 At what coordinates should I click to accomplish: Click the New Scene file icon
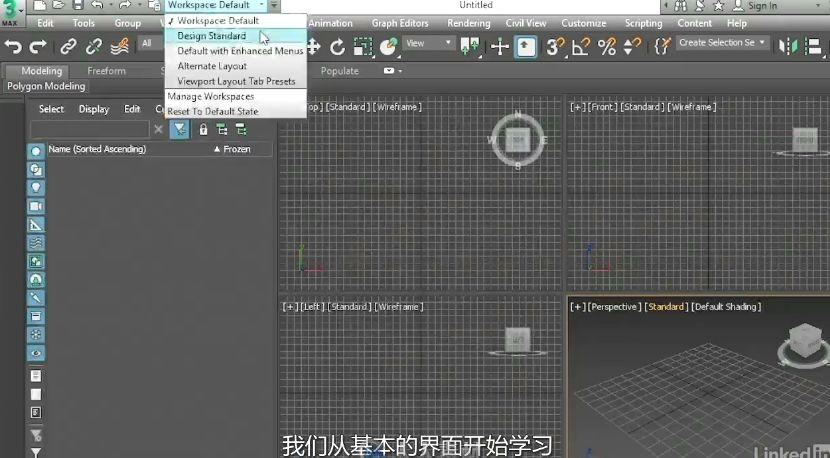pos(39,5)
